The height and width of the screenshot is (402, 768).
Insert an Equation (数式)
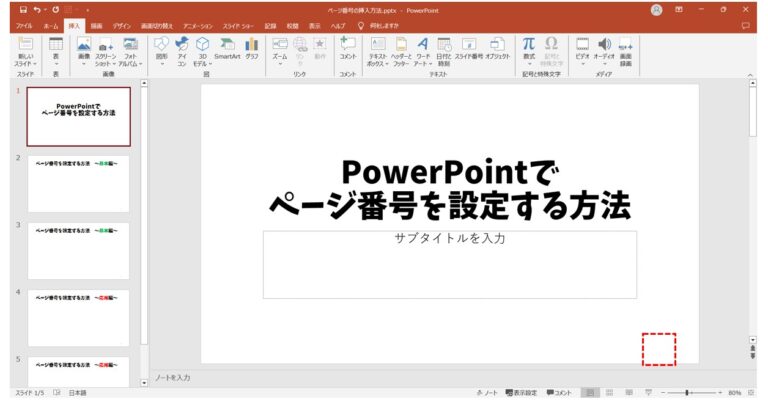point(529,51)
